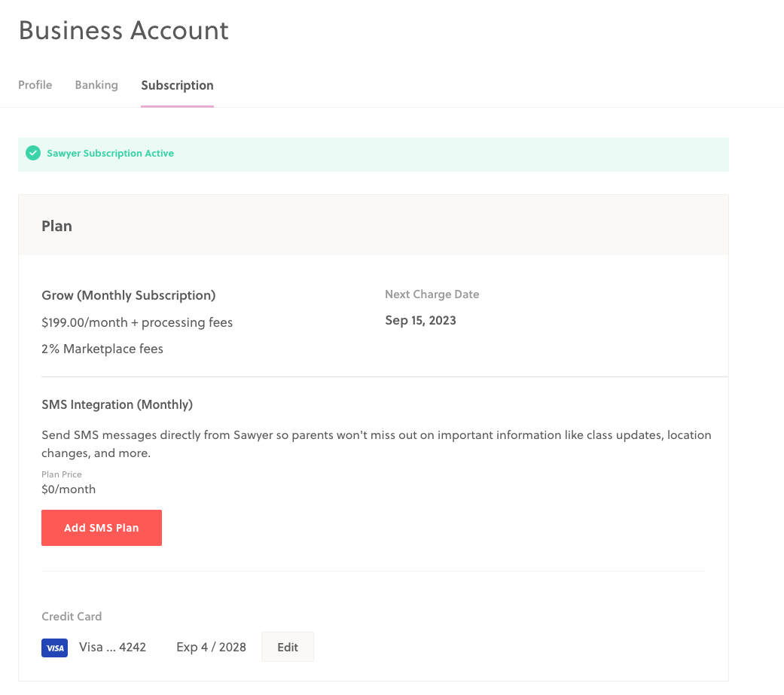Edit the saved credit card
784x695 pixels.
[288, 647]
